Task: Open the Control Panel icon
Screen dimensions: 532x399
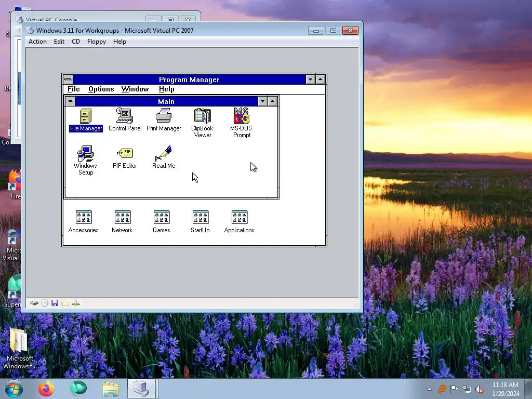Action: 125,120
